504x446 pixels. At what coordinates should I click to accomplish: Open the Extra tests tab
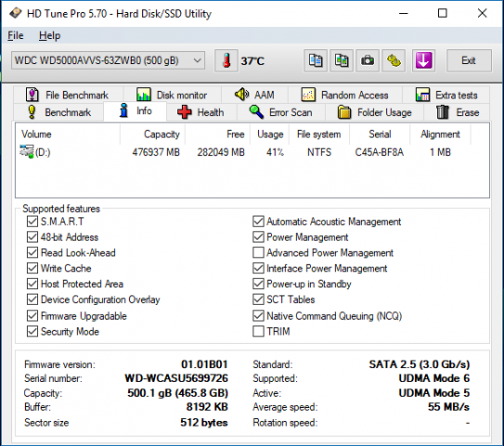[x=446, y=95]
